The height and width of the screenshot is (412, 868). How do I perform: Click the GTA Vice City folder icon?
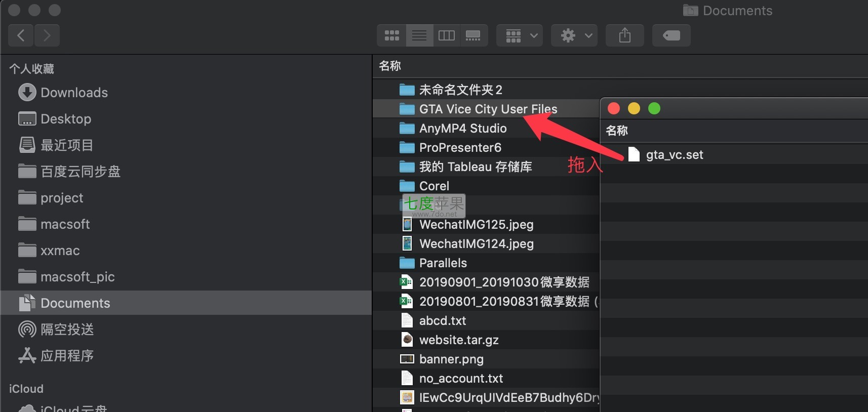pos(407,109)
